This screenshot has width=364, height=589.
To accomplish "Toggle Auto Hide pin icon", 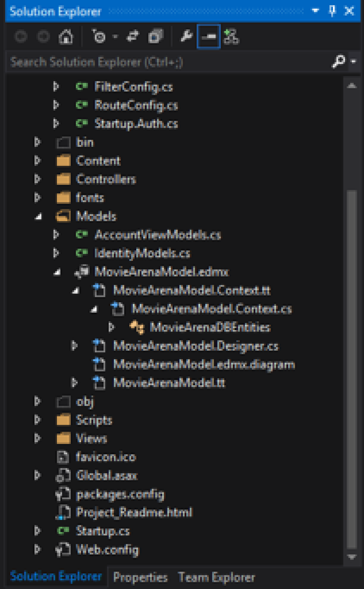I will (332, 11).
